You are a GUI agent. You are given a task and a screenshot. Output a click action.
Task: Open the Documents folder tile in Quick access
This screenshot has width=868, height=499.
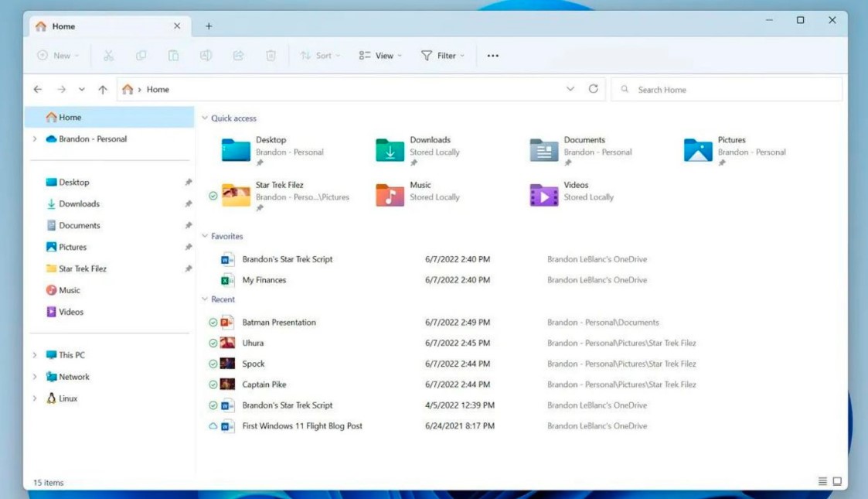(580, 151)
